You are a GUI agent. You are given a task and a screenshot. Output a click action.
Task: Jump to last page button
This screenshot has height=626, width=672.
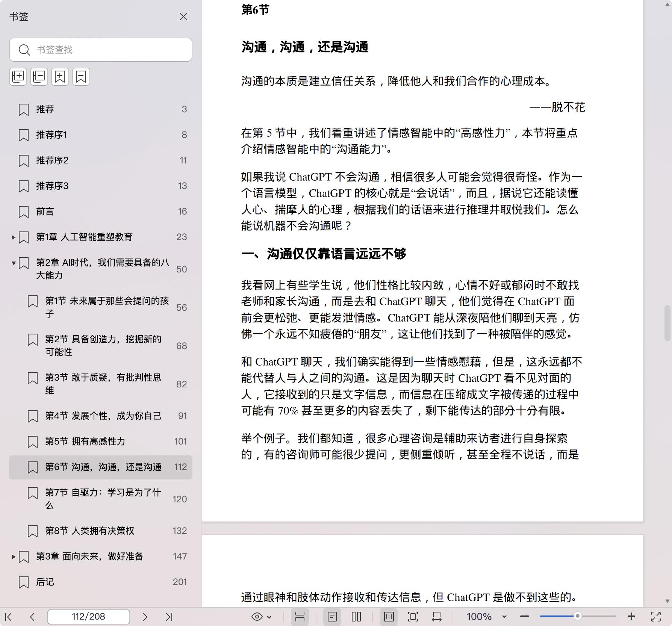pos(169,617)
